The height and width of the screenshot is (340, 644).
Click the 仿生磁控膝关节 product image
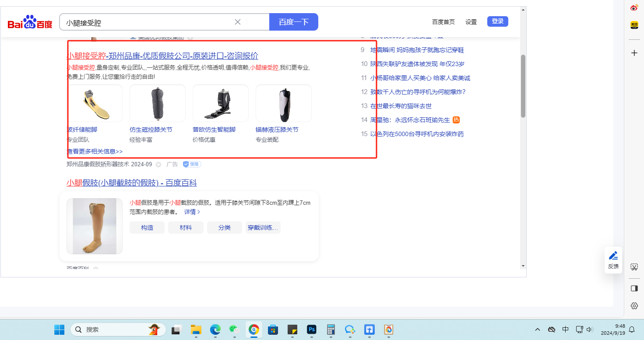pos(158,103)
